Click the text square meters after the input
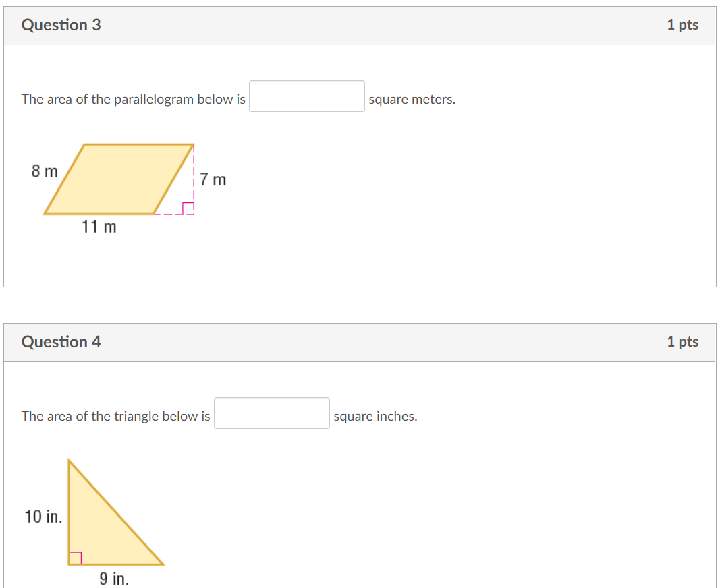Image resolution: width=720 pixels, height=588 pixels. click(412, 99)
